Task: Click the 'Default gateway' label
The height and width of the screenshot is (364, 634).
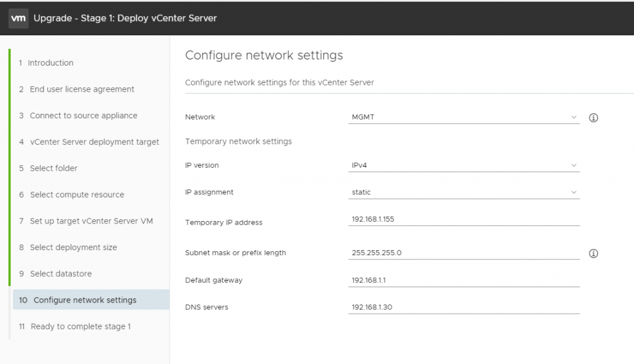Action: [x=214, y=280]
